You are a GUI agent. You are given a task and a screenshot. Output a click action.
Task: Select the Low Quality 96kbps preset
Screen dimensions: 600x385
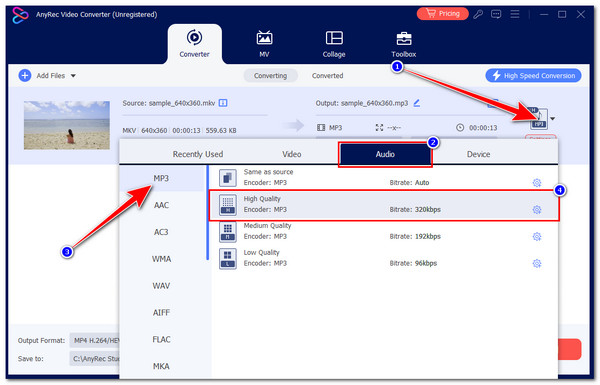click(x=384, y=258)
